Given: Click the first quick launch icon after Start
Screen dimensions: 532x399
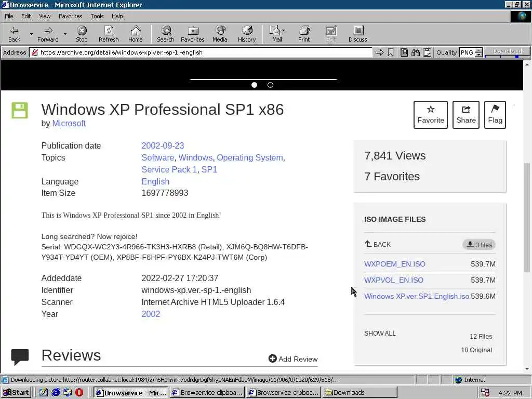Looking at the screenshot, I should coord(44,392).
